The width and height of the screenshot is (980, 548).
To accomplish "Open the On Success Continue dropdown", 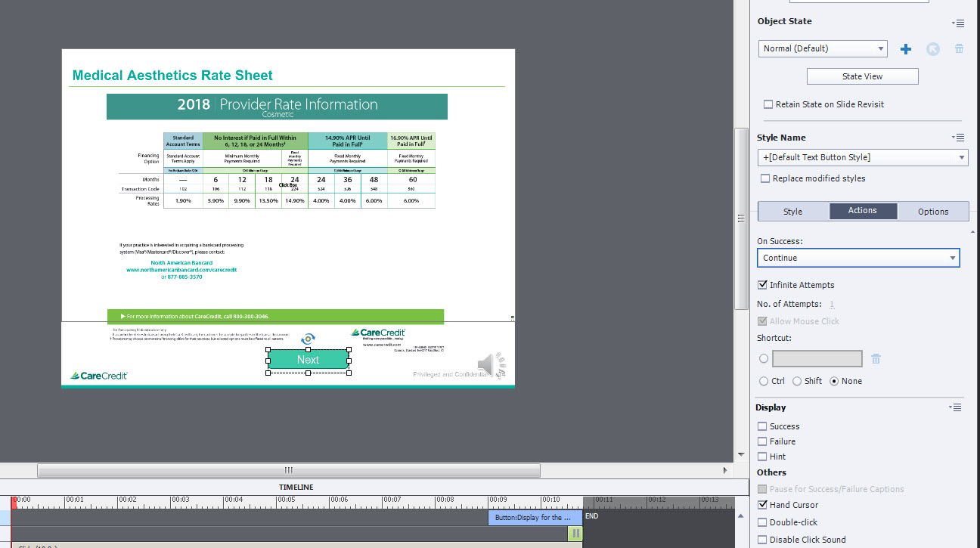I will [858, 258].
